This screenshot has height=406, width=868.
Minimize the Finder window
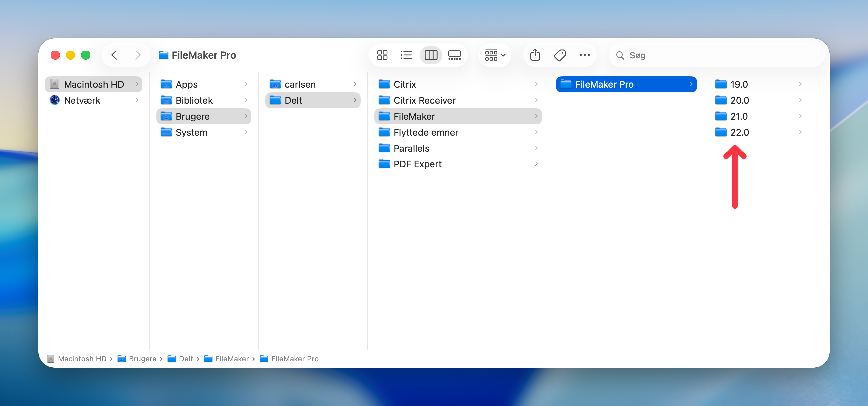[71, 55]
